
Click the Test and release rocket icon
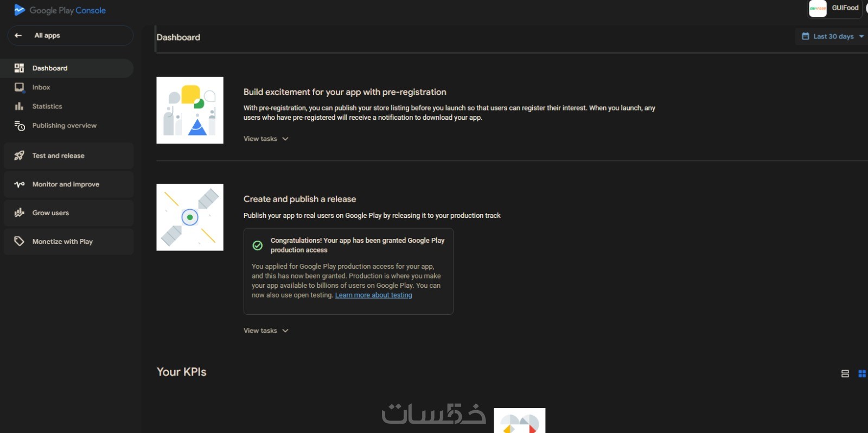[19, 156]
